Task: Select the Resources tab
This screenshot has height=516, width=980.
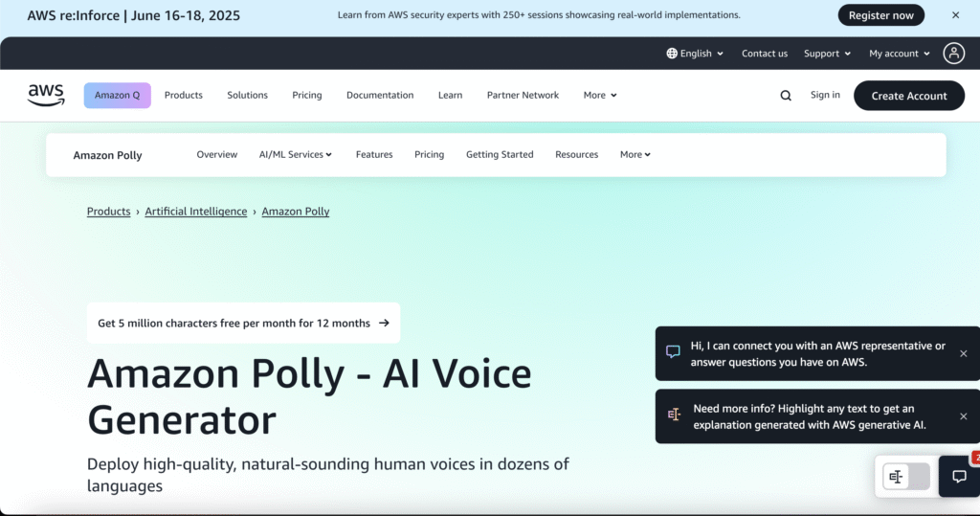Action: click(x=576, y=154)
